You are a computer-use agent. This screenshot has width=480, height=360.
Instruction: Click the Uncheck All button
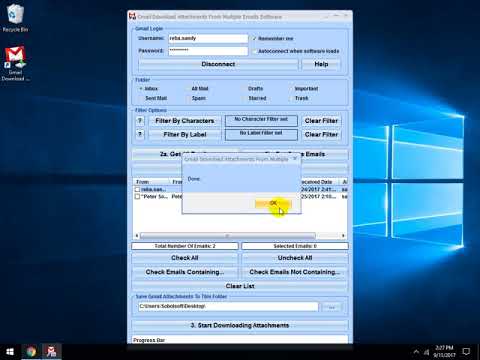pos(295,258)
